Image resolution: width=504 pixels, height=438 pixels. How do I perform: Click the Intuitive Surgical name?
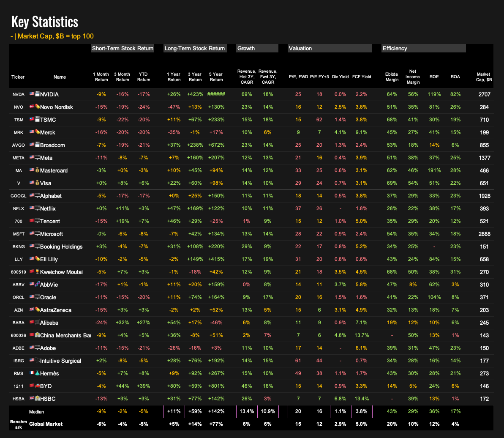pos(60,361)
